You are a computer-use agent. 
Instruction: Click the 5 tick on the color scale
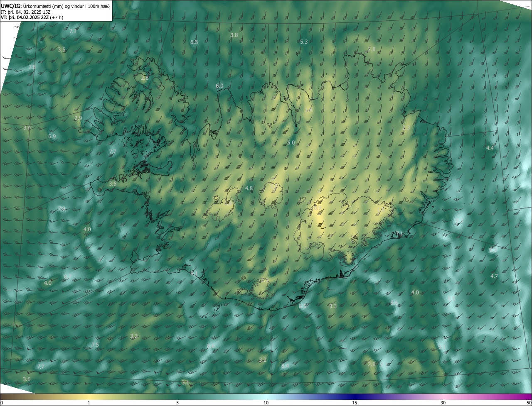coord(177,403)
